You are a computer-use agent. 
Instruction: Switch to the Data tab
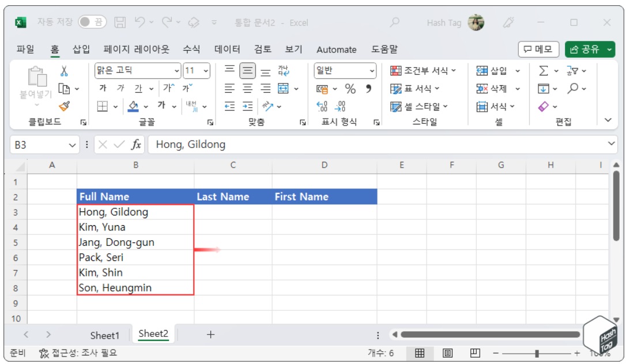click(227, 49)
